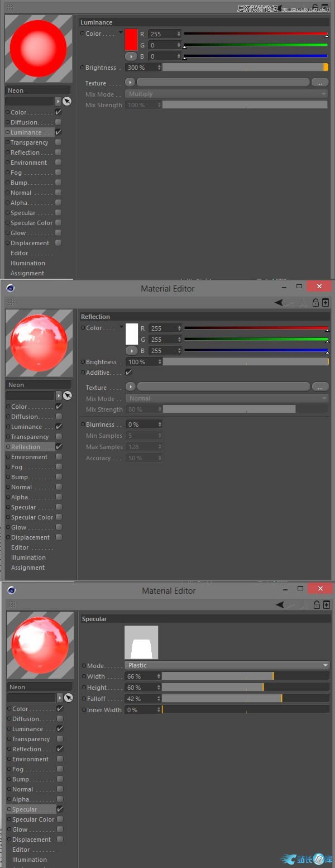This screenshot has width=335, height=868.
Task: Click the Falloff percentage field showing 42 %
Action: click(142, 699)
